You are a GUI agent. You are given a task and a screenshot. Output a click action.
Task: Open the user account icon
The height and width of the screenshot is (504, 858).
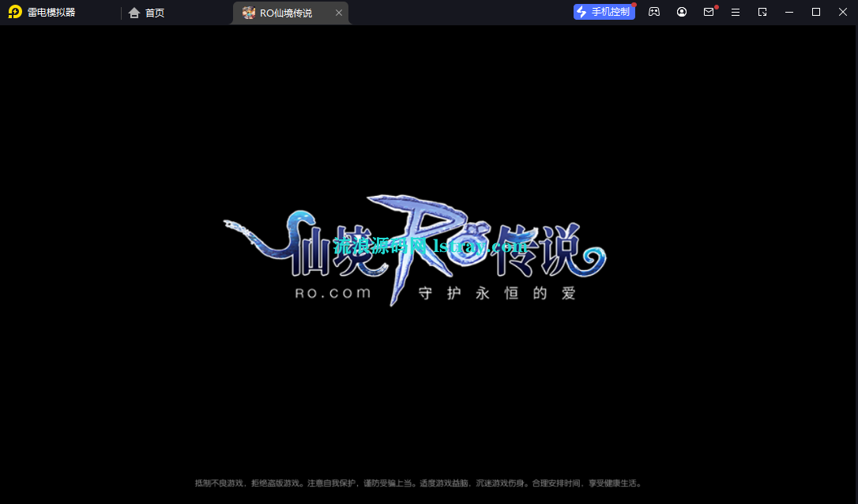coord(681,12)
